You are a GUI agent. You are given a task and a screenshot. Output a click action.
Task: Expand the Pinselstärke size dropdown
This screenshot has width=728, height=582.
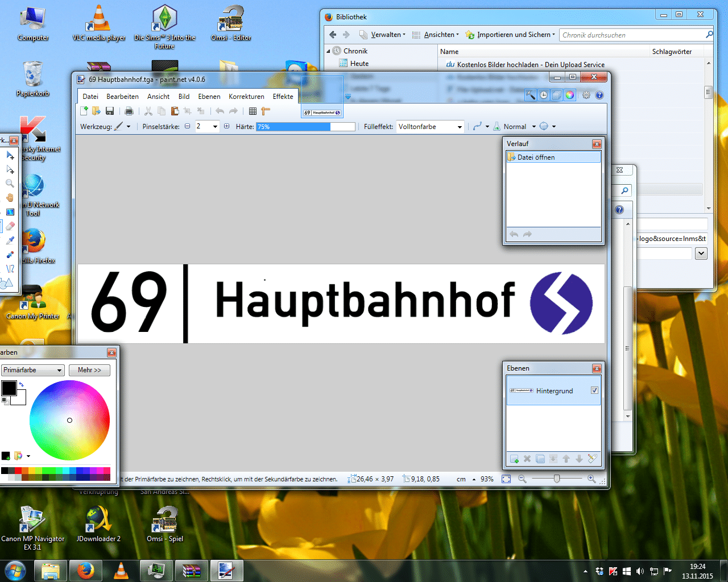(215, 127)
